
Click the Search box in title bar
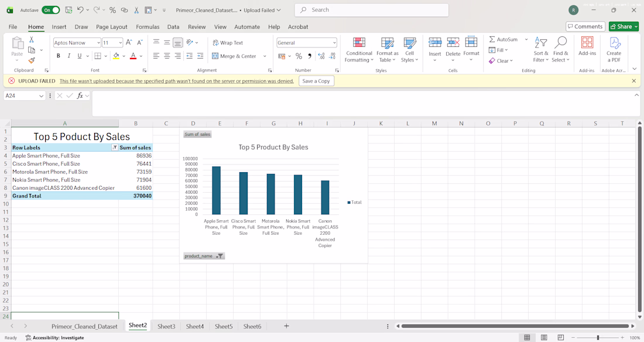tap(372, 10)
